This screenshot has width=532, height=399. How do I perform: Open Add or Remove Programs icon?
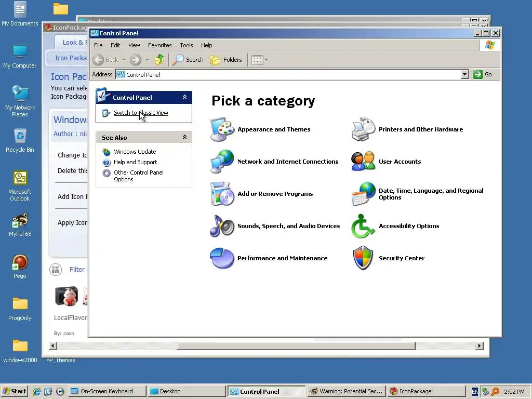coord(222,194)
